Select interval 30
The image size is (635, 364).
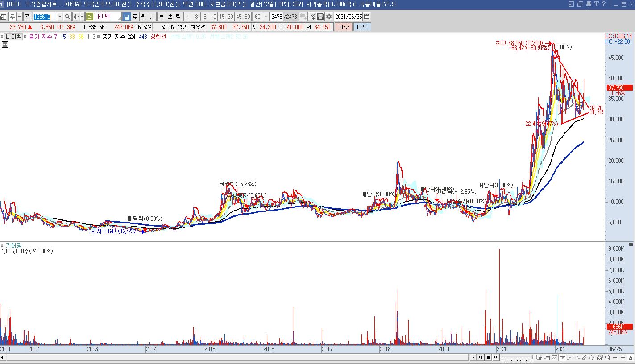[231, 17]
